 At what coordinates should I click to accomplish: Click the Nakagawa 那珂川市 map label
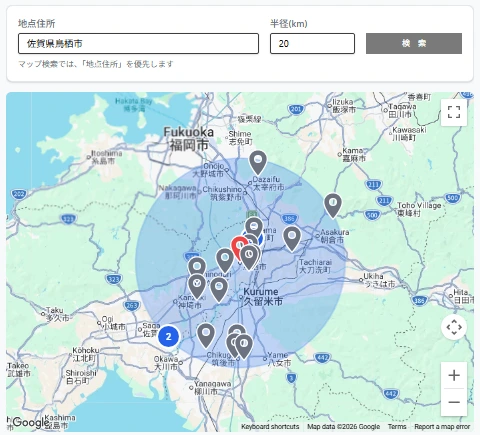pyautogui.click(x=177, y=192)
